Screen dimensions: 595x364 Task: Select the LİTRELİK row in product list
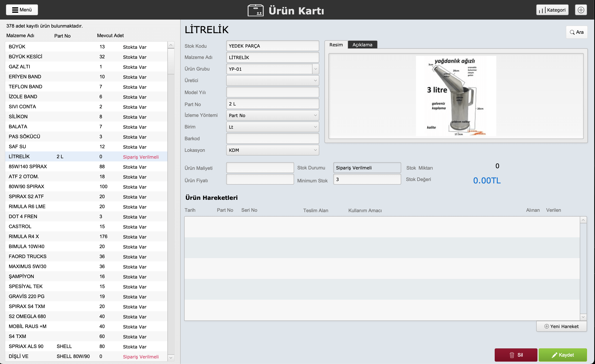click(x=86, y=157)
